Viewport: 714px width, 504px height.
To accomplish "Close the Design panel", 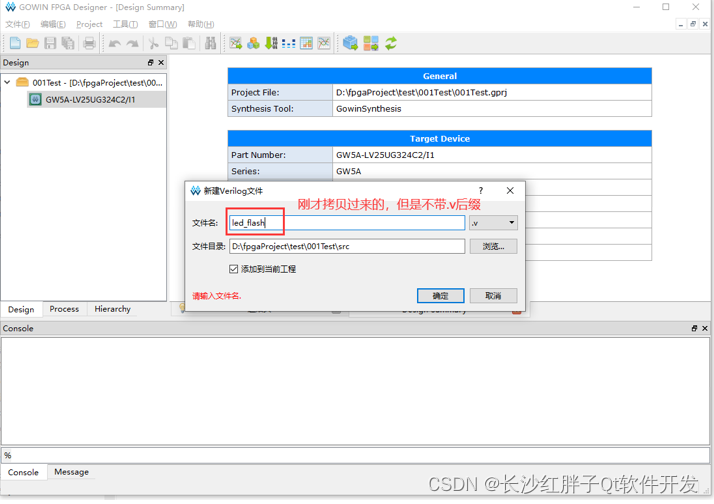I will [x=161, y=63].
